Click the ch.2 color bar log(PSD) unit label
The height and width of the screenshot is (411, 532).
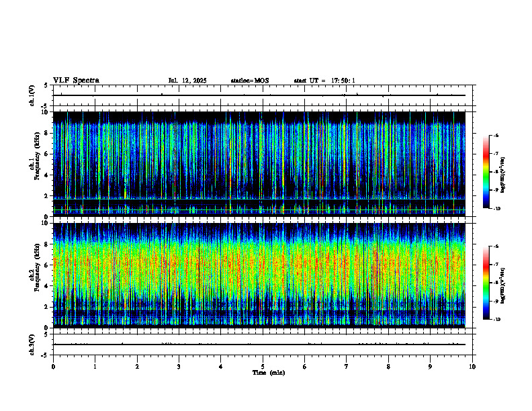click(x=503, y=285)
